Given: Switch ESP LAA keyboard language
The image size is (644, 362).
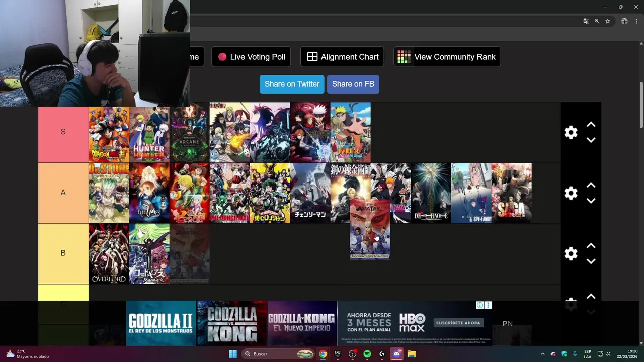Looking at the screenshot, I should coord(588,354).
